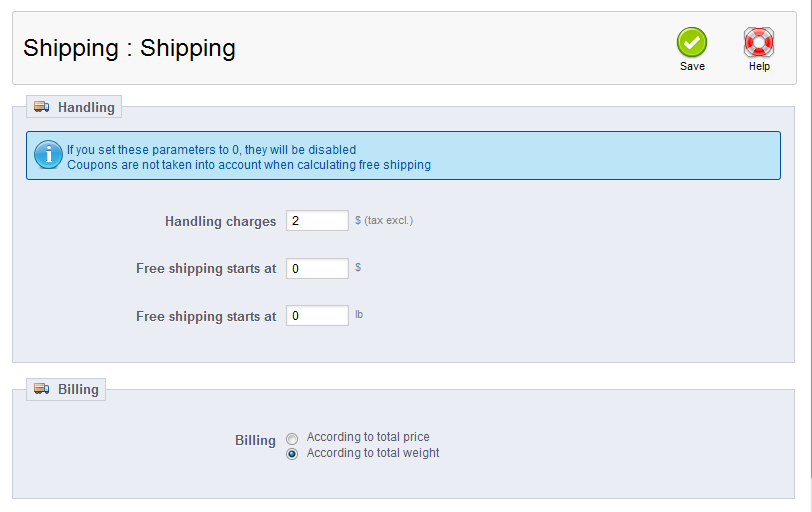This screenshot has width=812, height=512.
Task: Click the 'Billing' section heading text
Action: (78, 389)
